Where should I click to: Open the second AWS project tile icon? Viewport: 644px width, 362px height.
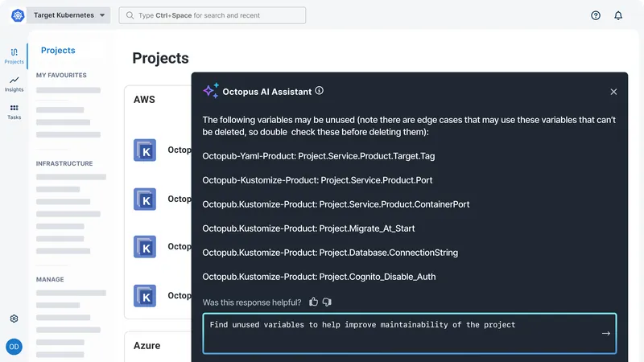tap(145, 199)
